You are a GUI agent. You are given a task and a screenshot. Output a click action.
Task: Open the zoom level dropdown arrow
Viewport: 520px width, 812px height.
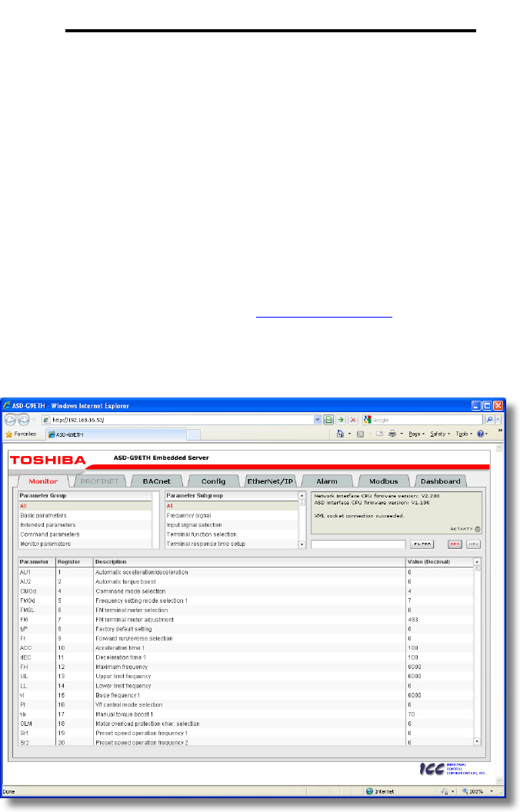coord(492,791)
